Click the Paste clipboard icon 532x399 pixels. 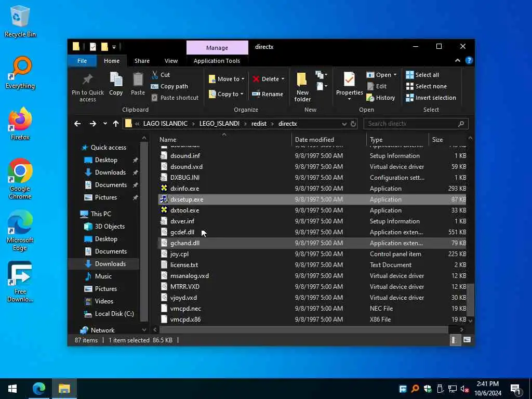click(138, 84)
